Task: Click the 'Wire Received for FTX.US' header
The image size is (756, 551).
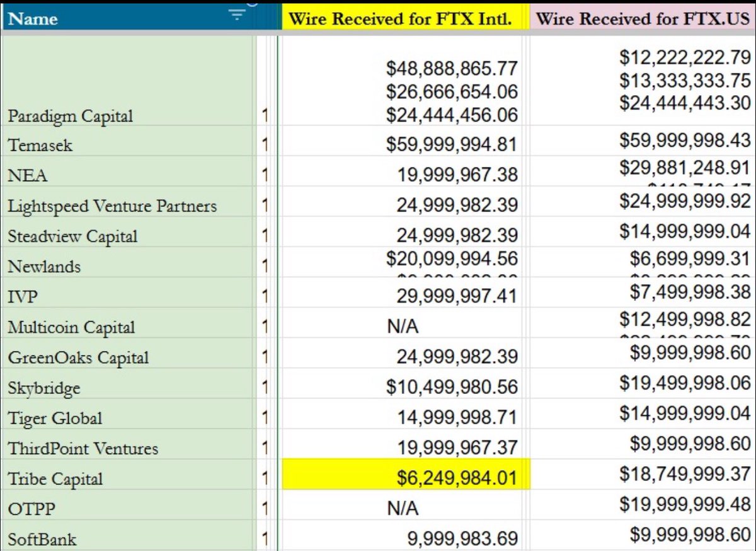Action: click(x=643, y=18)
